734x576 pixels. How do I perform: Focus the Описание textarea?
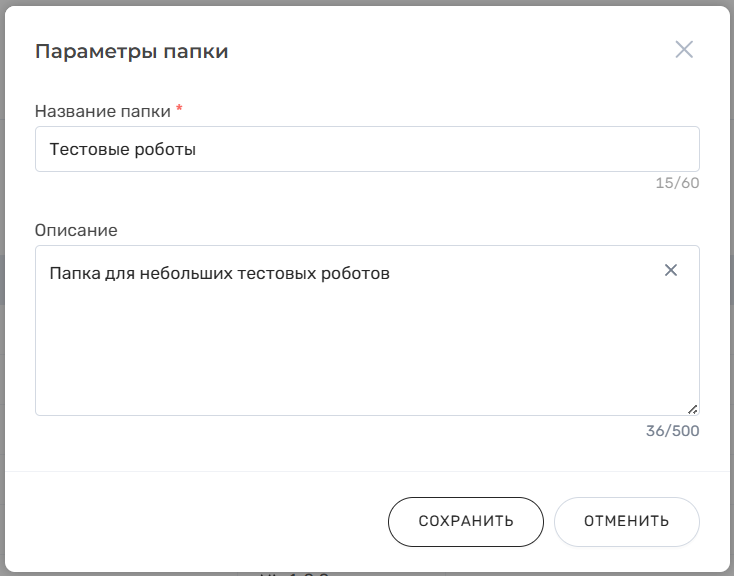coord(367,340)
